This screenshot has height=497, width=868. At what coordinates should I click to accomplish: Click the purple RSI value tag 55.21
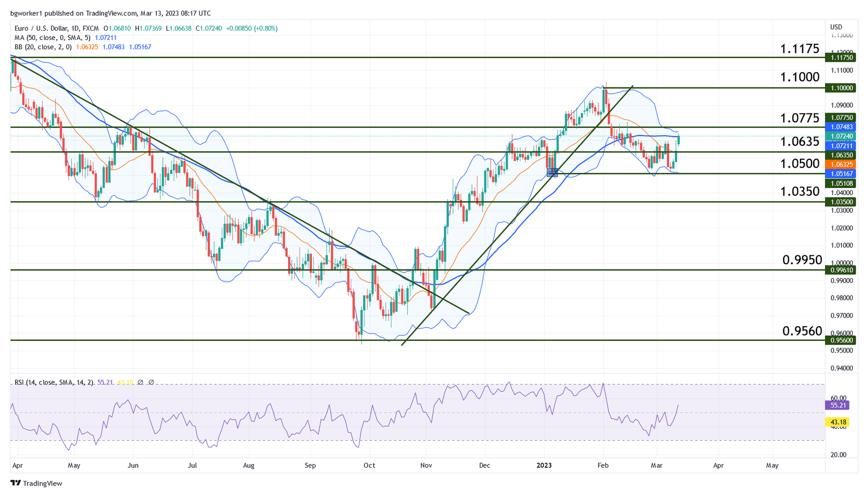click(x=837, y=405)
